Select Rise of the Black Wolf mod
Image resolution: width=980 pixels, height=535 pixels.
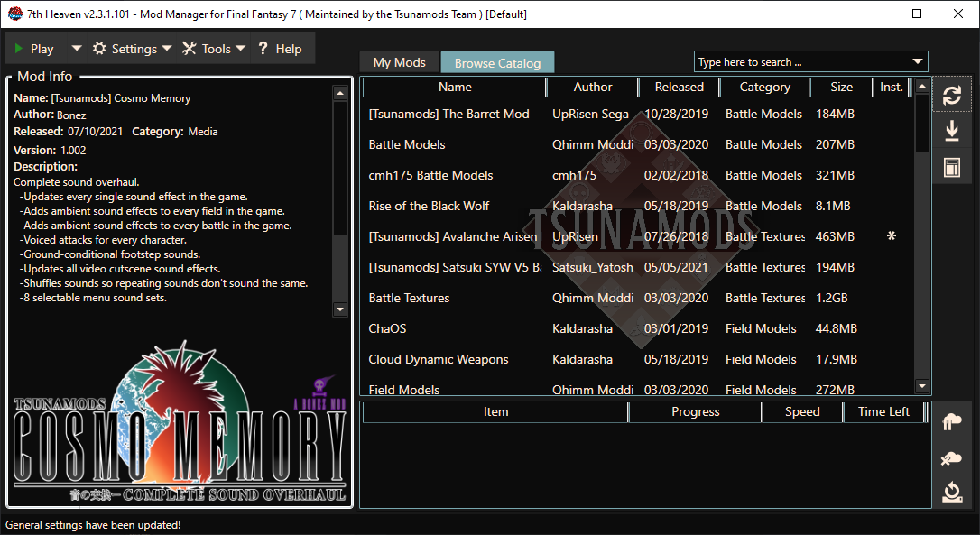(x=637, y=206)
